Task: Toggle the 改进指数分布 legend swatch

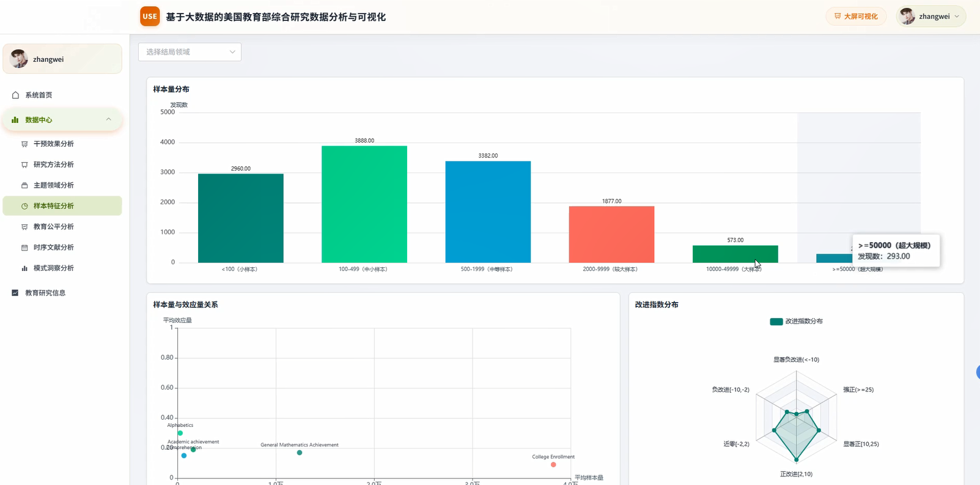Action: [x=776, y=321]
